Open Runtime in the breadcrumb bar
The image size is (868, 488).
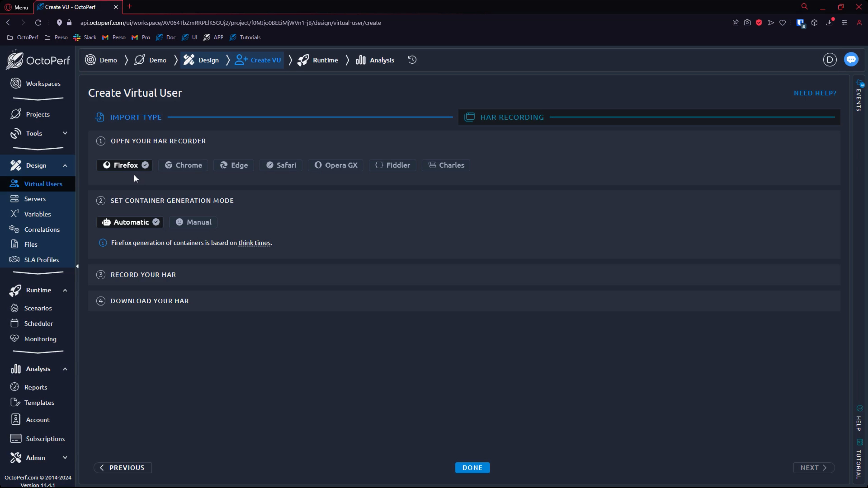pyautogui.click(x=318, y=60)
